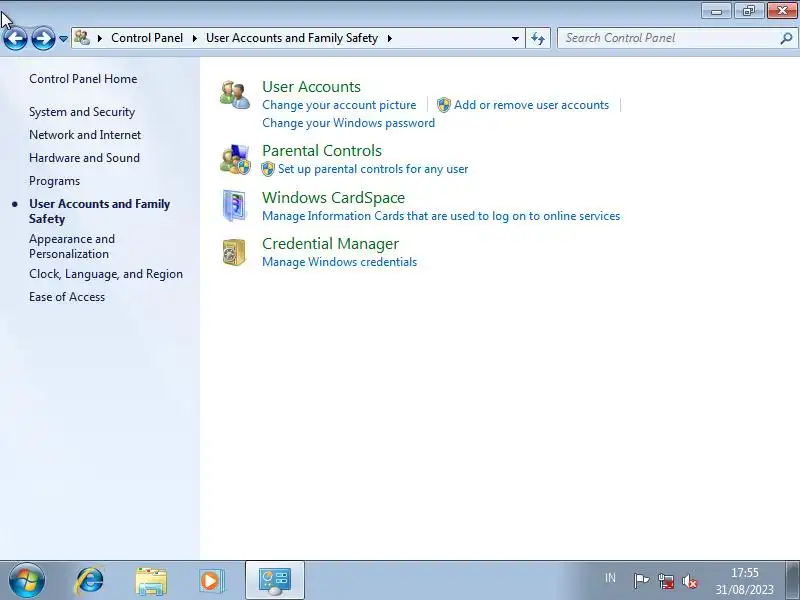Expand the root arrow before Control Panel
This screenshot has height=600, width=800.
[100, 38]
